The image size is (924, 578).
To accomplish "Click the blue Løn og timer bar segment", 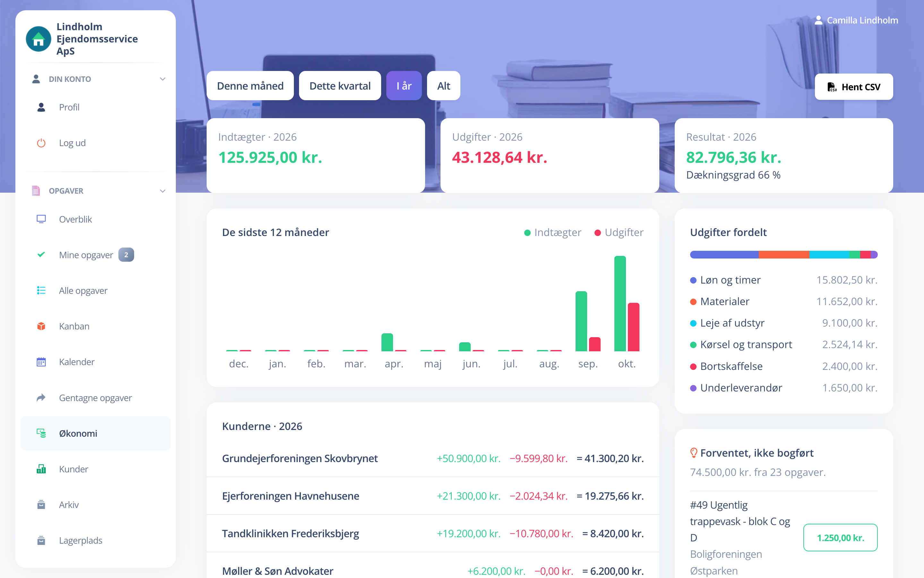I will pos(724,255).
